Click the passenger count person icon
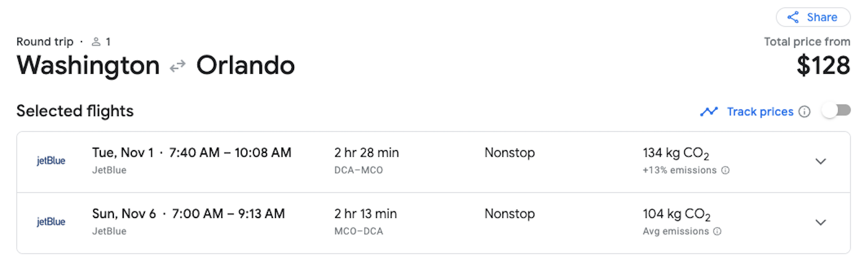This screenshot has height=263, width=868. click(x=96, y=42)
